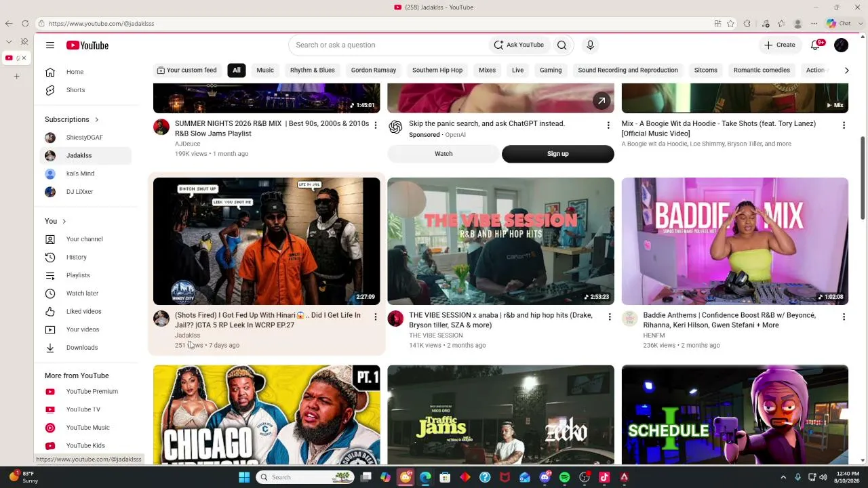Open Microsoft Store from the taskbar
The width and height of the screenshot is (868, 488).
445,477
